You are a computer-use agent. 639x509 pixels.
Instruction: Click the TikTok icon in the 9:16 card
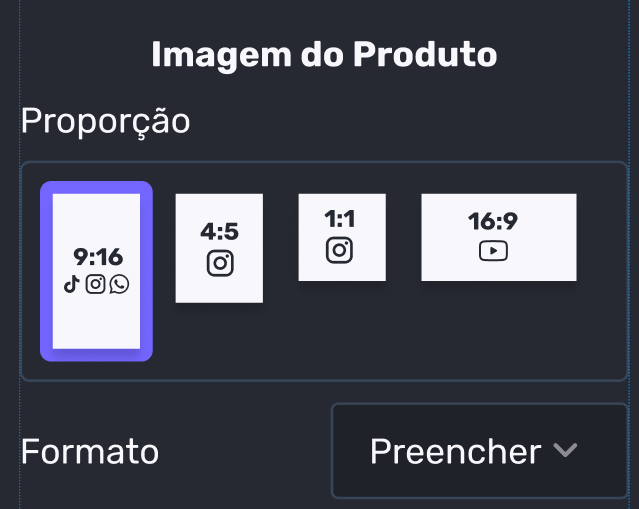(x=71, y=284)
